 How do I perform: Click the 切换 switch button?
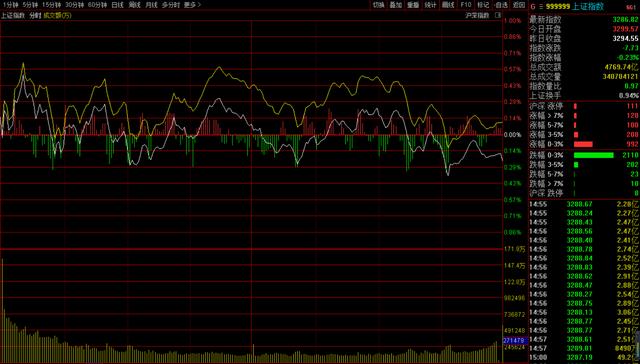[x=378, y=5]
